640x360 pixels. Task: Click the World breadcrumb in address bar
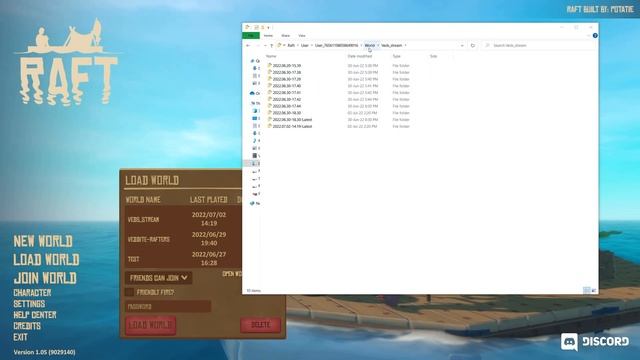(x=370, y=45)
